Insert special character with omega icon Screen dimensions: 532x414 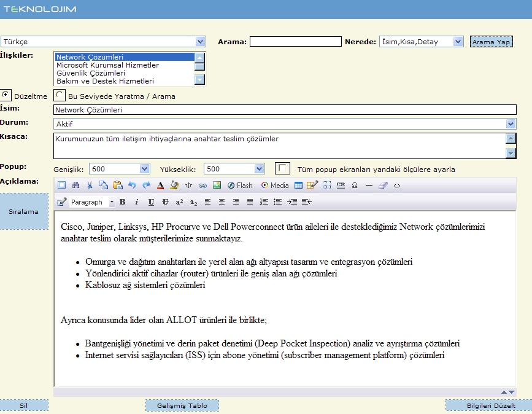[x=355, y=185]
